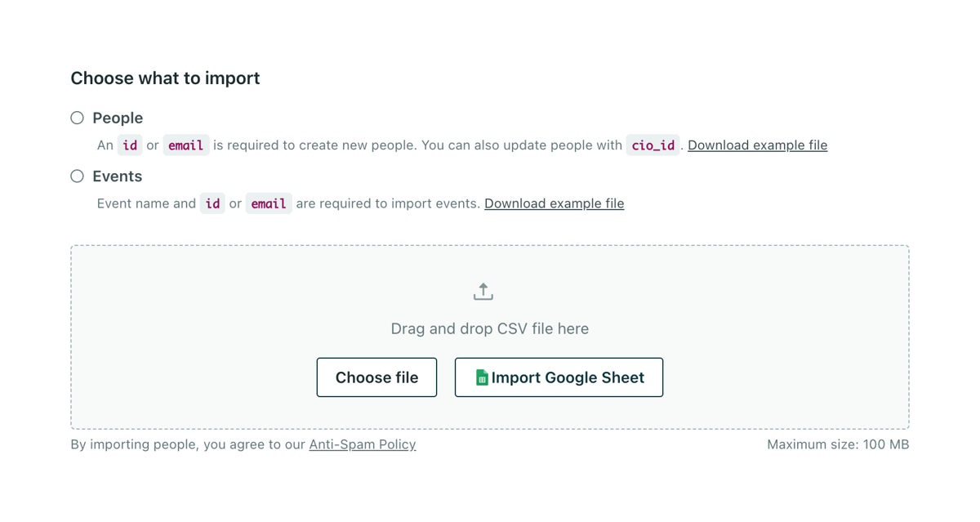Open the Anti-Spam Policy link

tap(362, 444)
